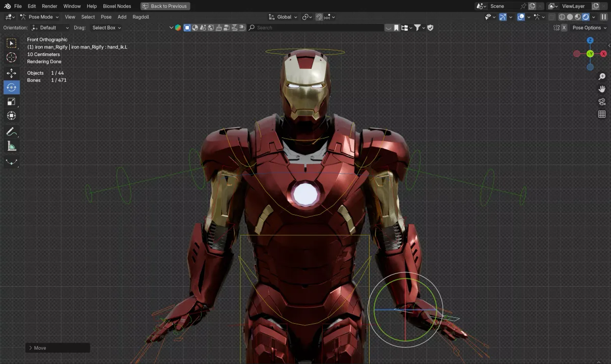Open the View menu in viewport header

pos(70,17)
